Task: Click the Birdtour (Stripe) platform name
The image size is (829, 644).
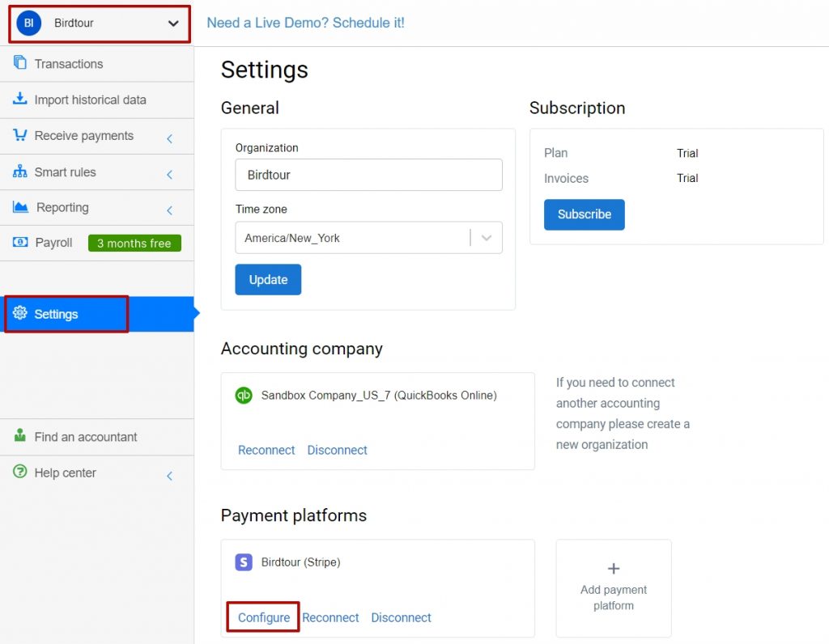Action: click(301, 562)
